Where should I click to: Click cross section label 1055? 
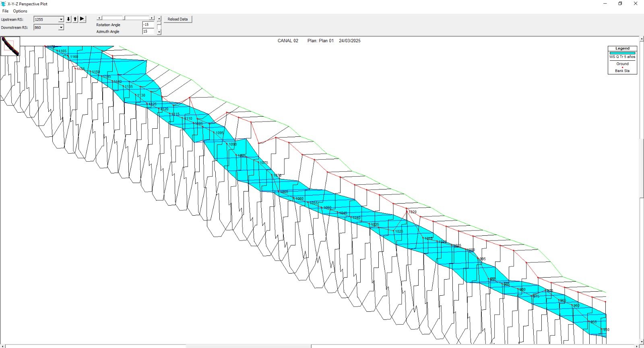coord(314,203)
